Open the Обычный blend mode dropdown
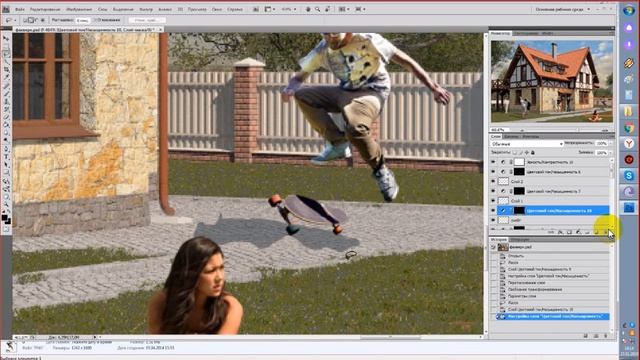Viewport: 640px width, 360px height. click(527, 144)
